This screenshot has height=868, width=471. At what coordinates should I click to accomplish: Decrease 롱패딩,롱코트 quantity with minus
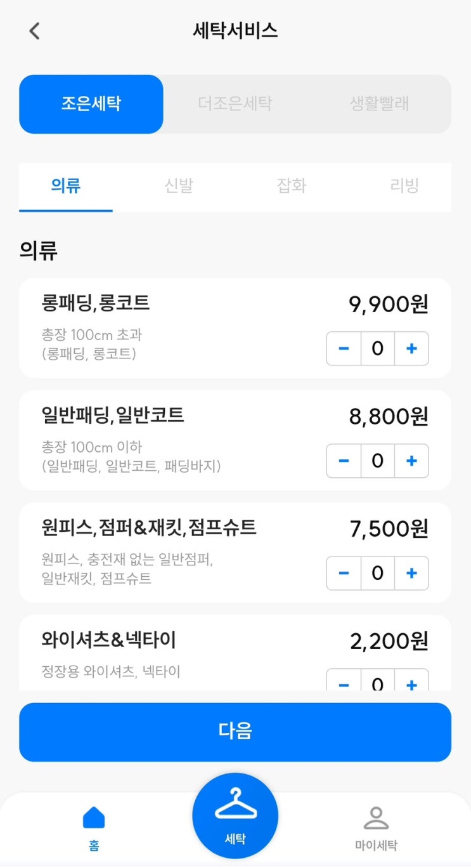(344, 348)
